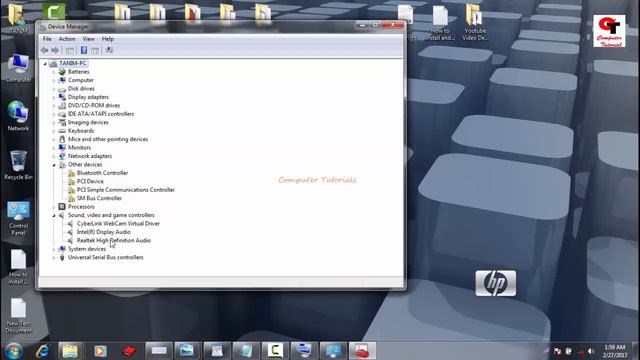Click the Computer desktop icon
The width and height of the screenshot is (640, 360).
(18, 69)
